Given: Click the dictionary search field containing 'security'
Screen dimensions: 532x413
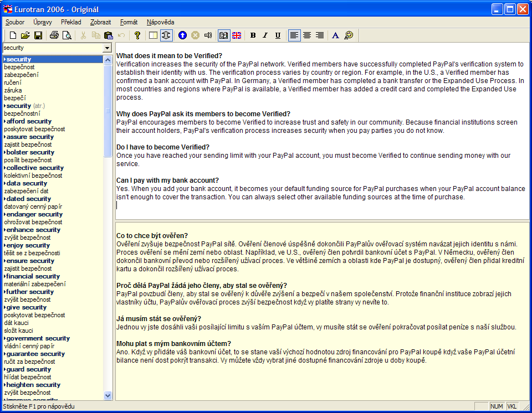Looking at the screenshot, I should (x=53, y=48).
